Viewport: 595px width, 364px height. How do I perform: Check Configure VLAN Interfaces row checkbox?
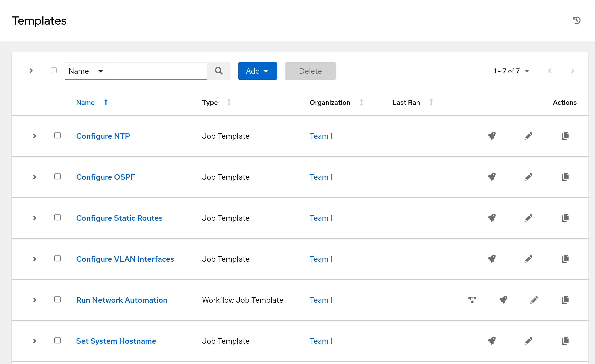[x=57, y=259]
